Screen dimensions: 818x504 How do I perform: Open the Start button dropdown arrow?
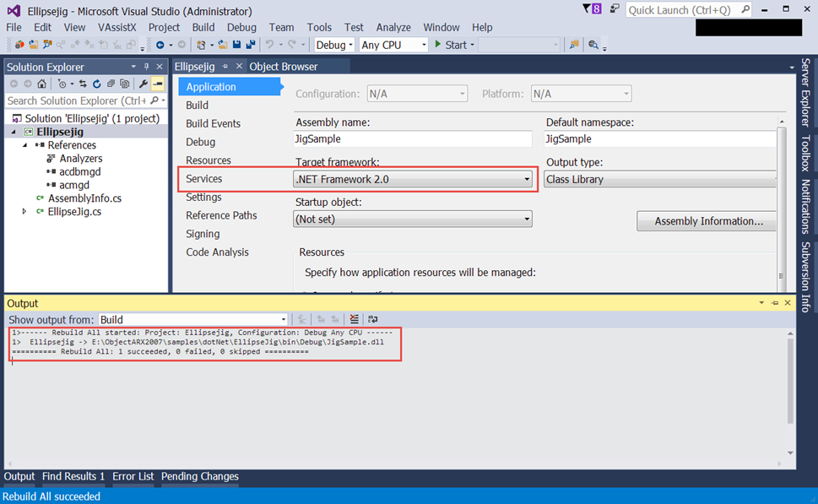pyautogui.click(x=472, y=45)
